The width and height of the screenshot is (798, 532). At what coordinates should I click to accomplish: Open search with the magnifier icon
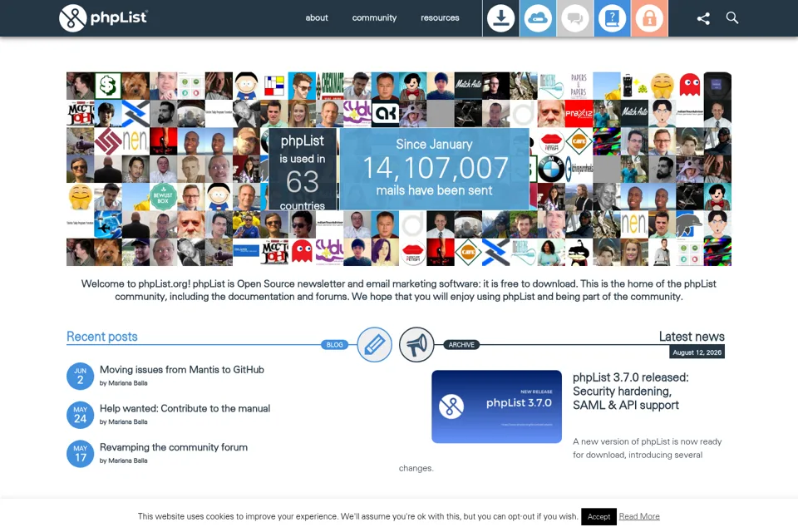731,17
